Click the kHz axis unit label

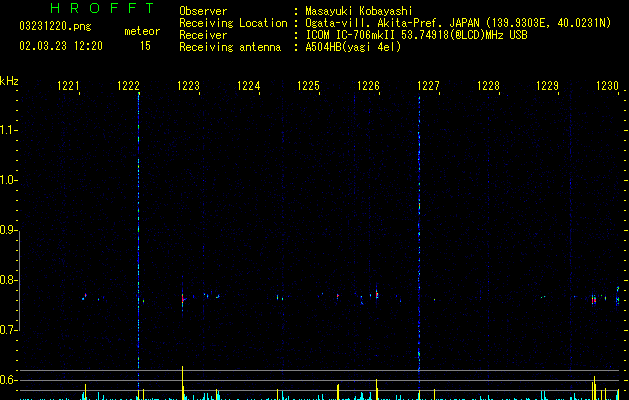(x=9, y=81)
